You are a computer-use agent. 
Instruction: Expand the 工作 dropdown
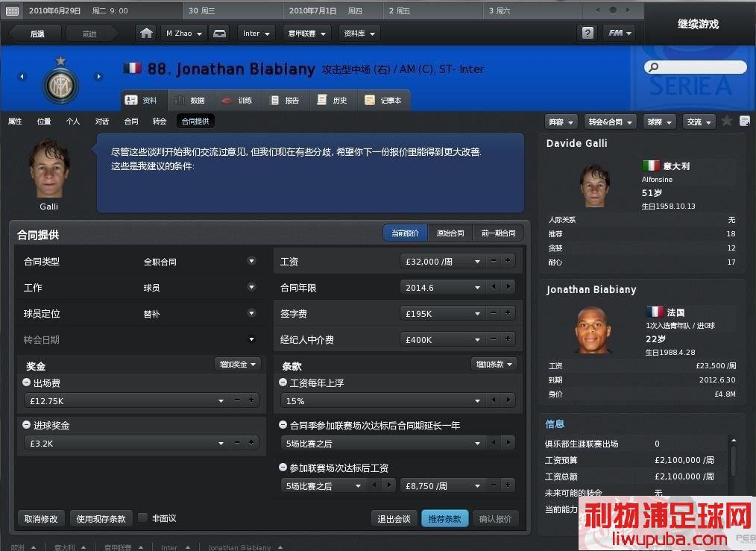[x=252, y=287]
